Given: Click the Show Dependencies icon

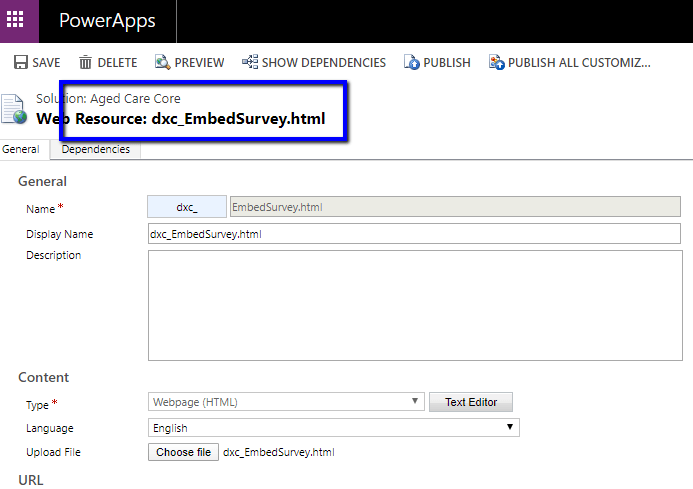Looking at the screenshot, I should coord(250,62).
